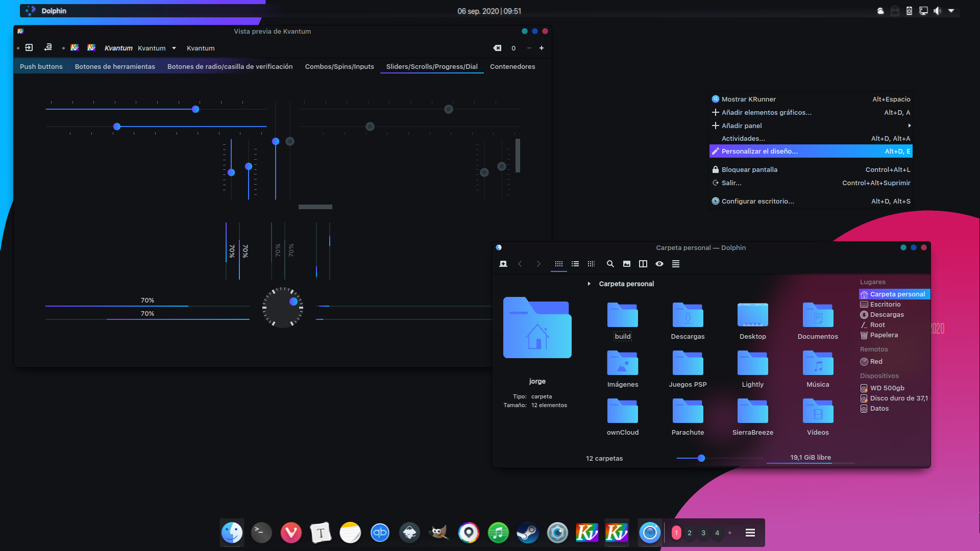Open Dolphin hamburger control menu
The height and width of the screenshot is (551, 980).
676,264
